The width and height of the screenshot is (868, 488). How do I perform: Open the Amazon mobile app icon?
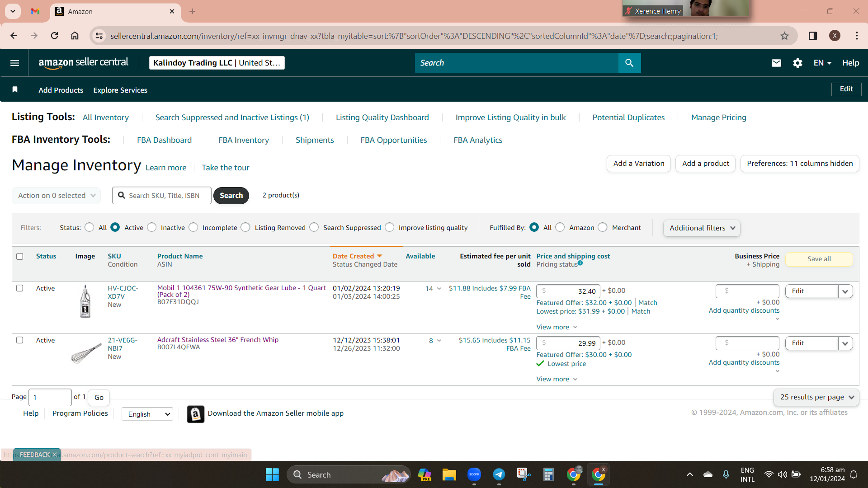195,414
